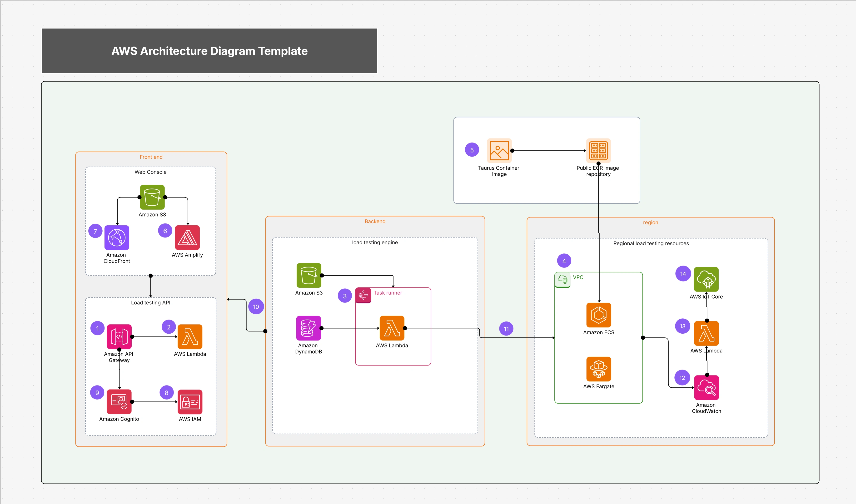856x504 pixels.
Task: Select the Amazon ECS icon inside VPC
Action: point(599,315)
